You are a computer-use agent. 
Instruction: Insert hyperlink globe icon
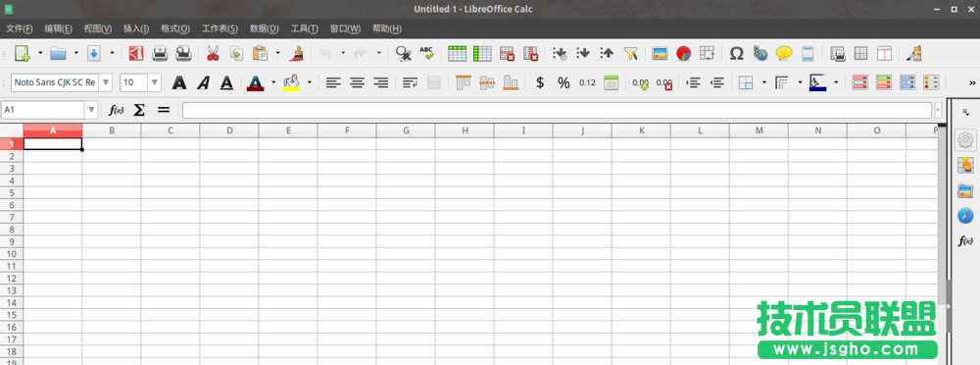point(760,53)
